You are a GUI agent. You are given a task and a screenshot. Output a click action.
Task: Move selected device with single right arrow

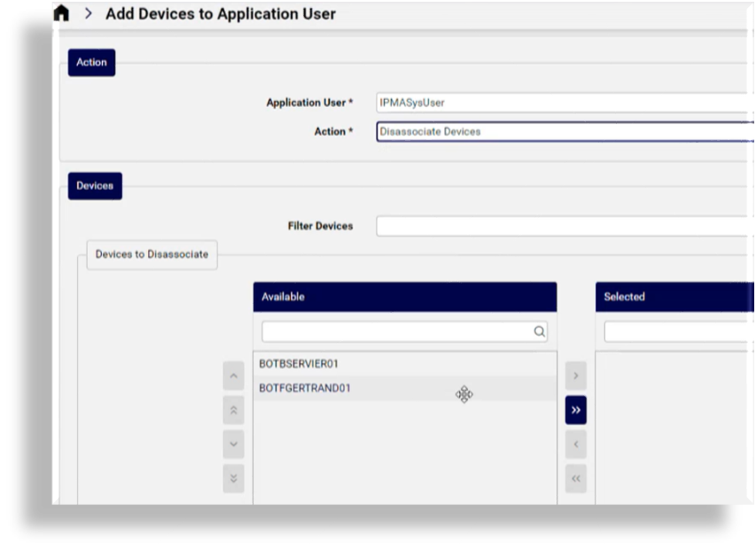point(575,376)
